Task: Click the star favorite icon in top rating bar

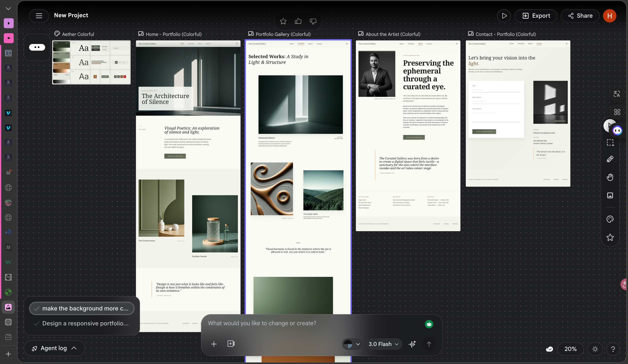Action: [283, 21]
